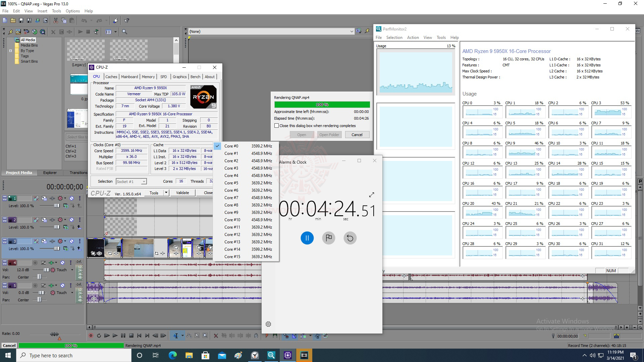This screenshot has width=644, height=362.
Task: Open the CPU-Z Socket #1 selection dropdown
Action: click(144, 182)
